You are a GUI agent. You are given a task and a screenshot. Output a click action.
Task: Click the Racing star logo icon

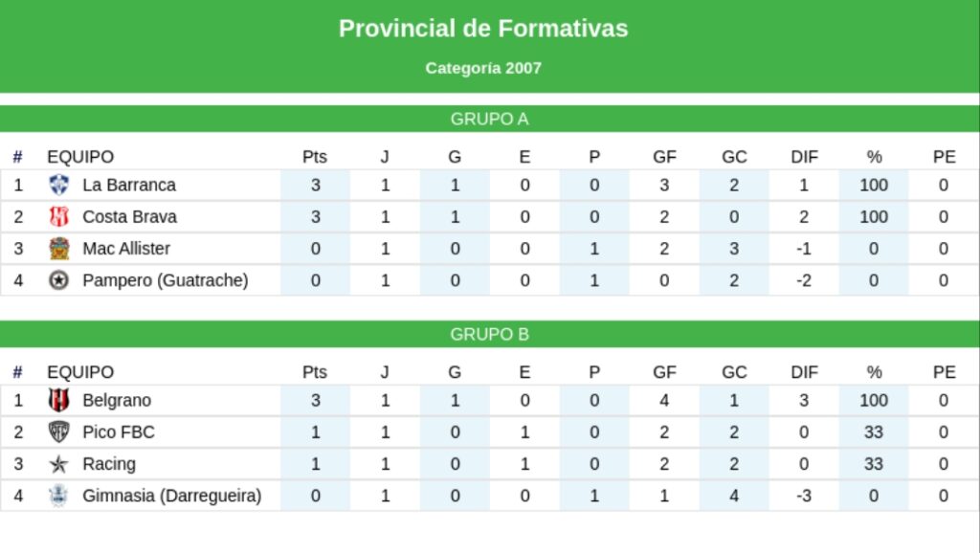[x=58, y=464]
